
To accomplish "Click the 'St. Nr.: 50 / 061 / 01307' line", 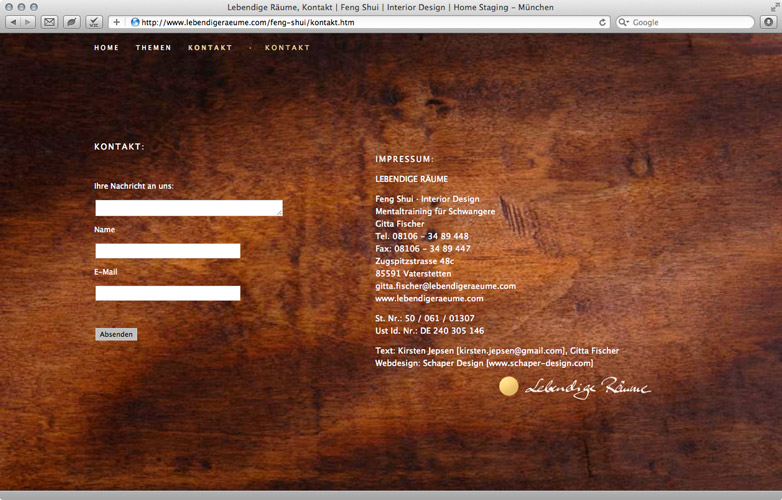I will coord(425,318).
